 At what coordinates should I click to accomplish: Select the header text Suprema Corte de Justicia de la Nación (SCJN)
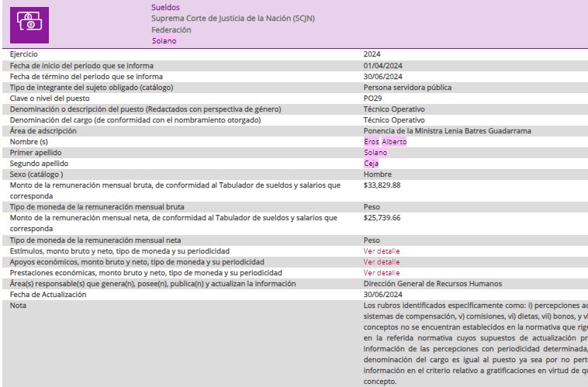pyautogui.click(x=233, y=19)
